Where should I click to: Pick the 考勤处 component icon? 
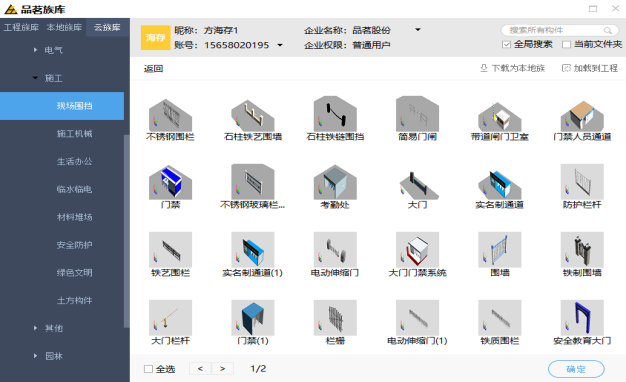(335, 182)
